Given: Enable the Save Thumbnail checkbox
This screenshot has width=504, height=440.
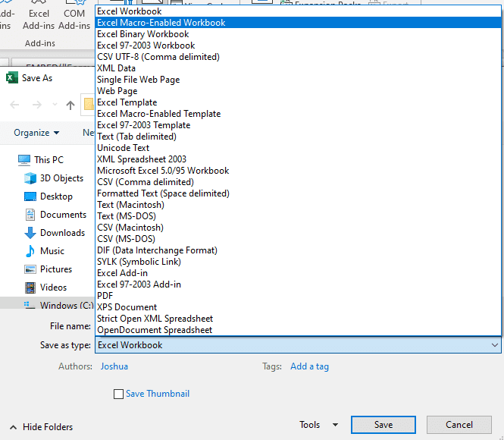Looking at the screenshot, I should [118, 394].
